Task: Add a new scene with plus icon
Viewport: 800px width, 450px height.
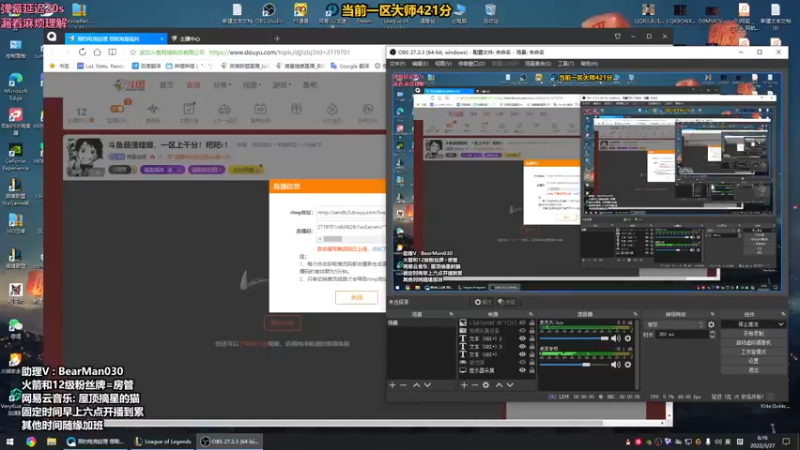Action: [392, 385]
